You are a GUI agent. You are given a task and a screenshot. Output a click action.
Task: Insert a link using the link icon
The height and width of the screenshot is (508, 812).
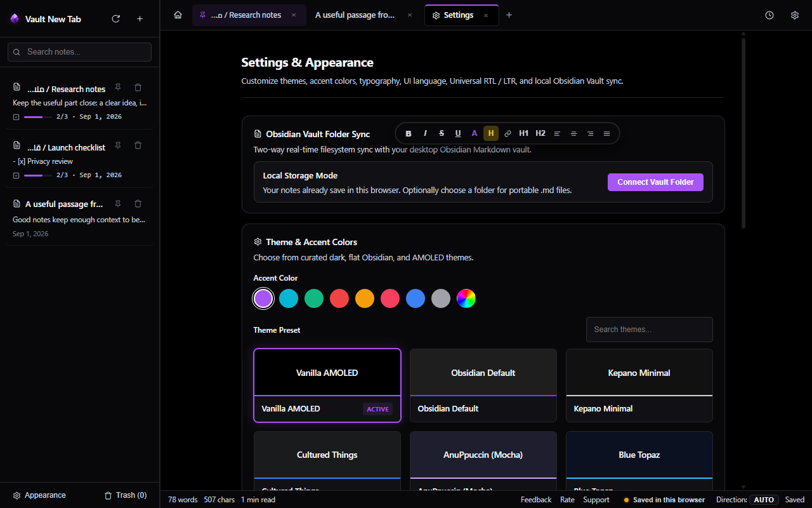(507, 133)
